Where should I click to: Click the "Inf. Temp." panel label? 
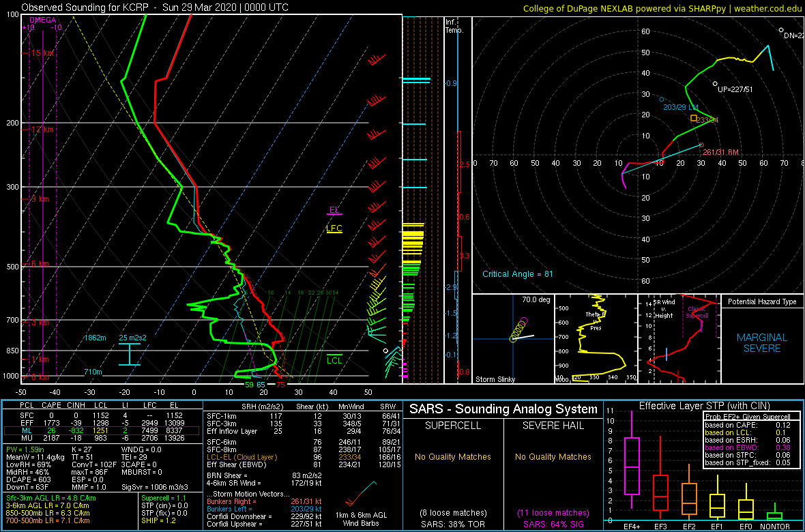[454, 26]
